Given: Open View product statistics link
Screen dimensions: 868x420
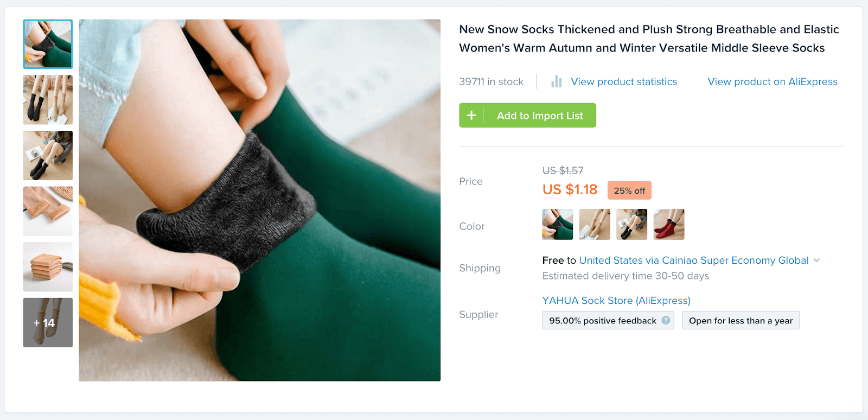Looking at the screenshot, I should click(x=624, y=82).
